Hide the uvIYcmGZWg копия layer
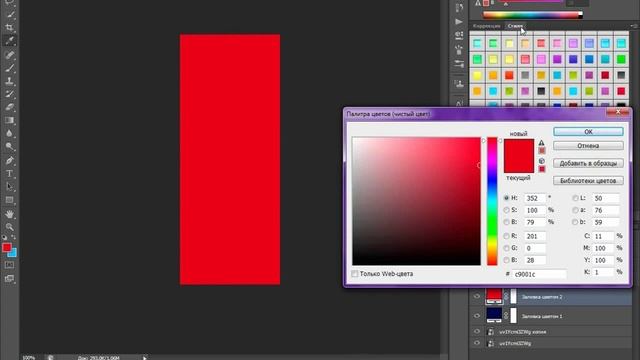Viewport: 640px width, 360px height. [477, 332]
